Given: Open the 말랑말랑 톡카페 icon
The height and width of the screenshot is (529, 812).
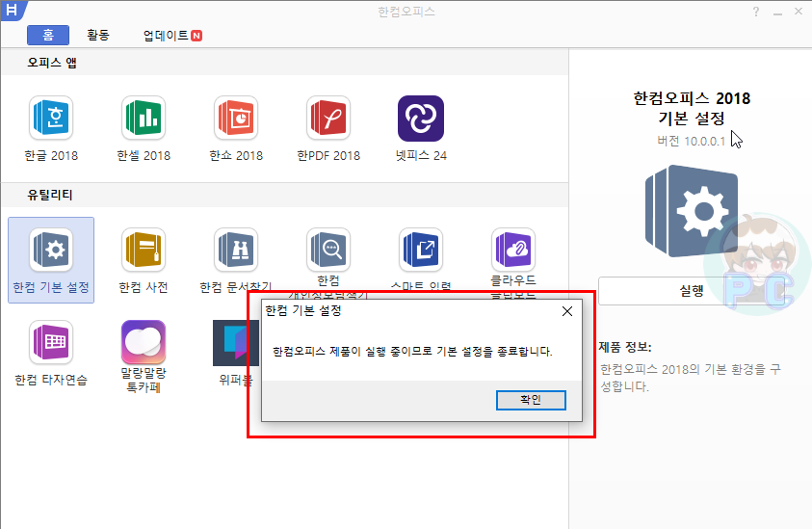Looking at the screenshot, I should [144, 342].
